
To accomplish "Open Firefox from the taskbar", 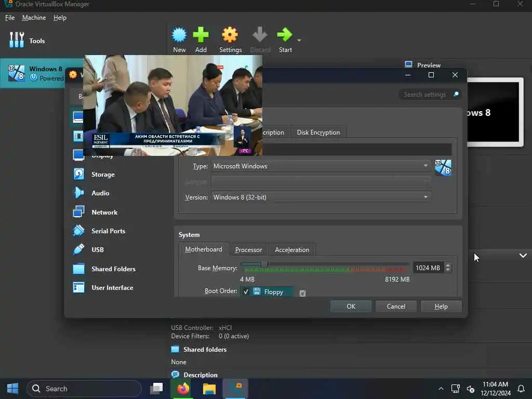I will coord(183,388).
